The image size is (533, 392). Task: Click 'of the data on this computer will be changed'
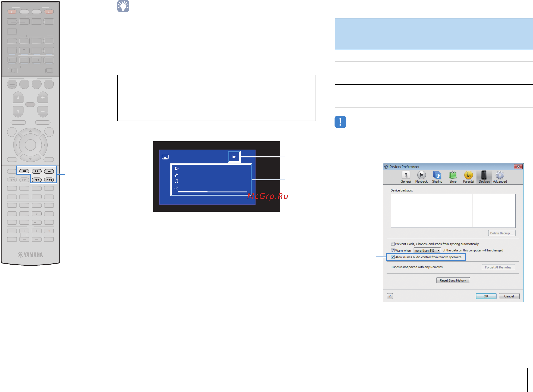(473, 250)
